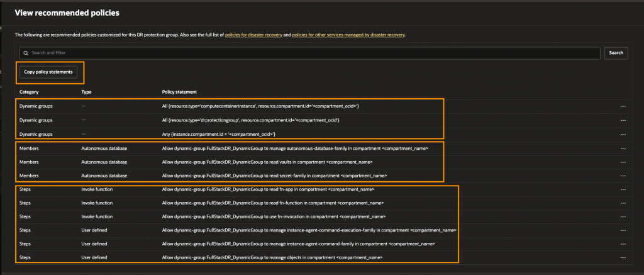Sort by the Policy statement column header
Viewport: 644px width, 275px height.
pos(179,92)
